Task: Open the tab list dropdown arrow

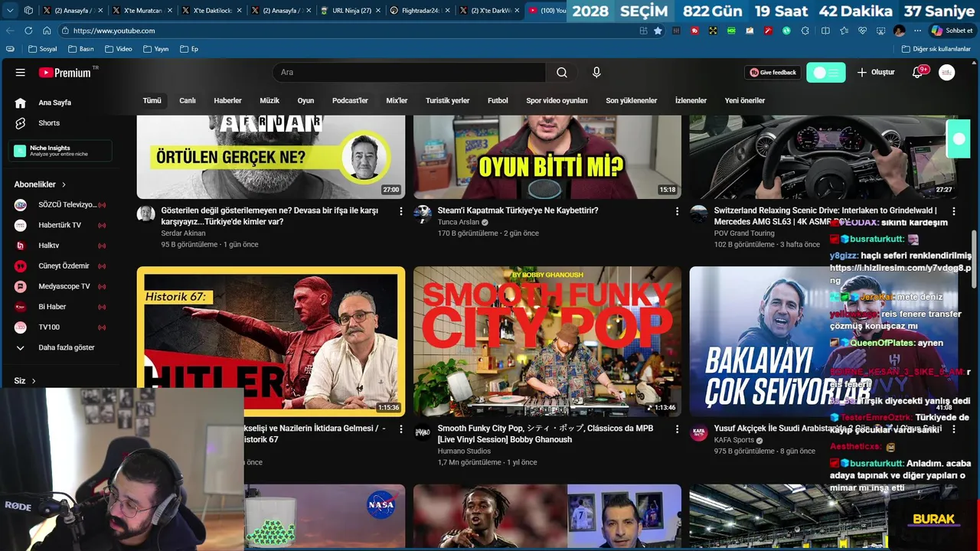Action: pyautogui.click(x=10, y=11)
